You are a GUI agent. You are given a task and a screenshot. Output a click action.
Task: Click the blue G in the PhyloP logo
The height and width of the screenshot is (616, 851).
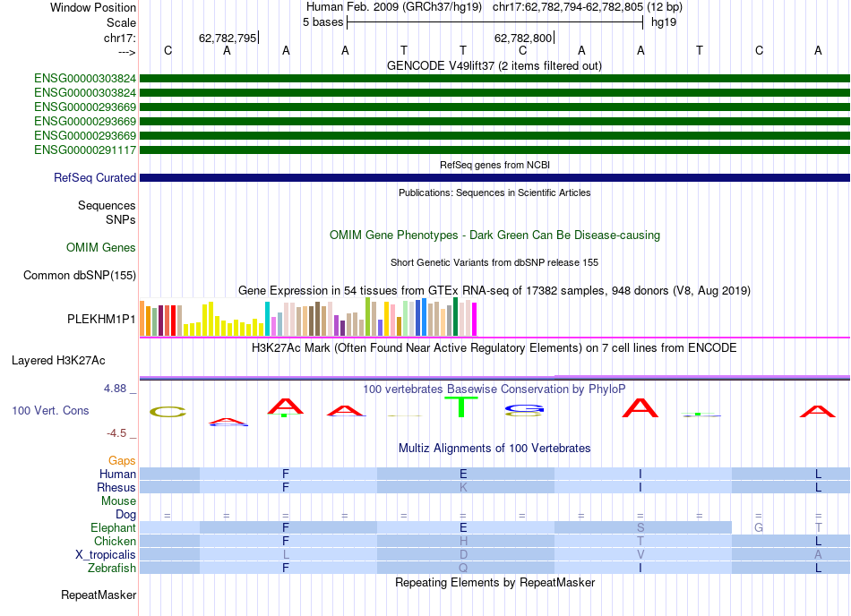[524, 408]
